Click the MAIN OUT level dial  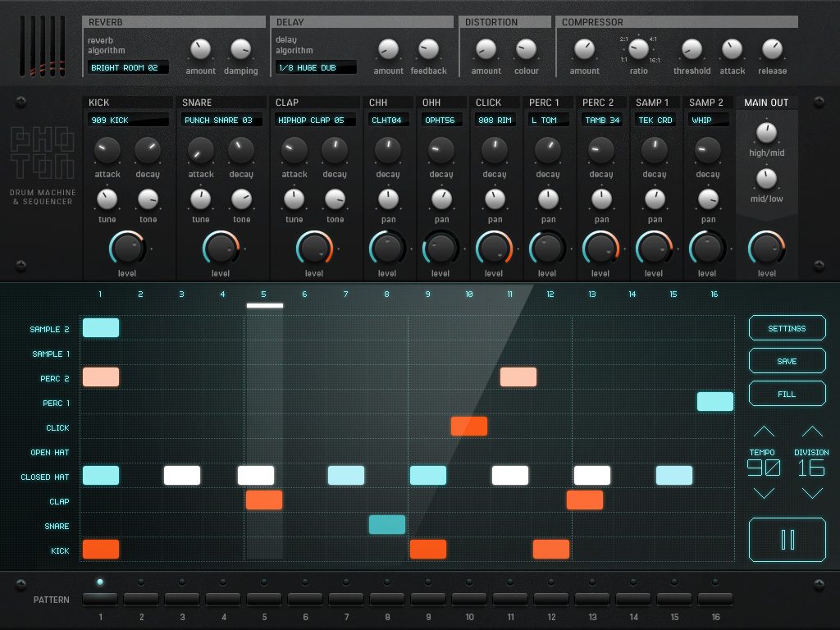coord(767,249)
